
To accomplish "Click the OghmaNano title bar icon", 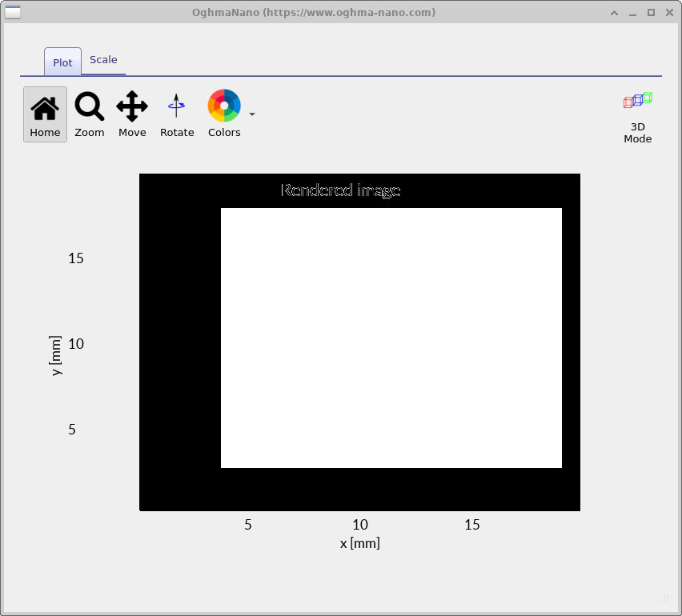I will 12,12.
